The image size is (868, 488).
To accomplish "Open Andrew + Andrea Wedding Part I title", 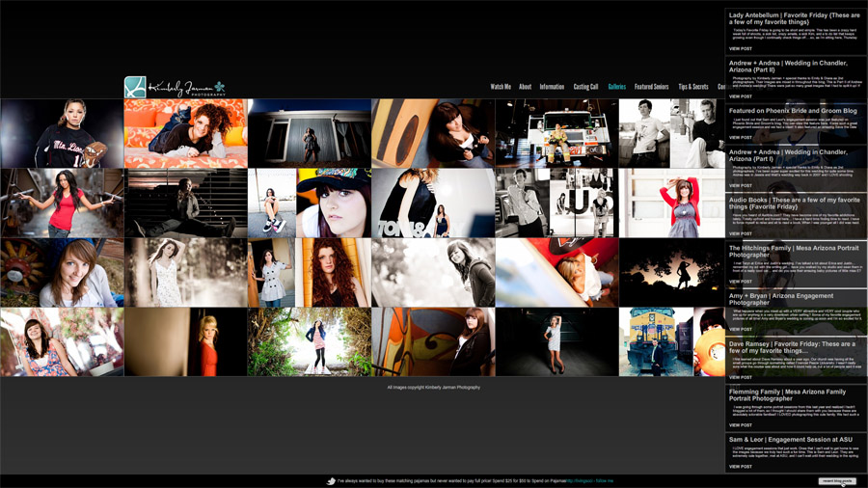I will click(x=788, y=155).
